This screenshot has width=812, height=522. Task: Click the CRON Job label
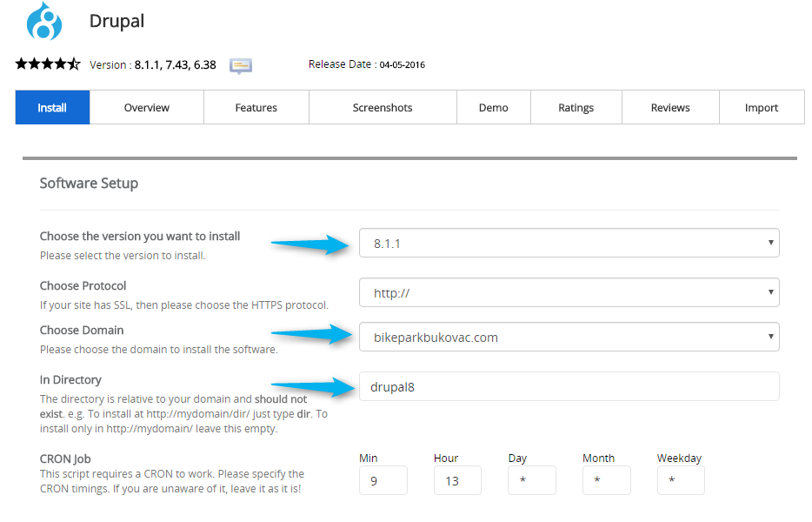click(x=65, y=458)
